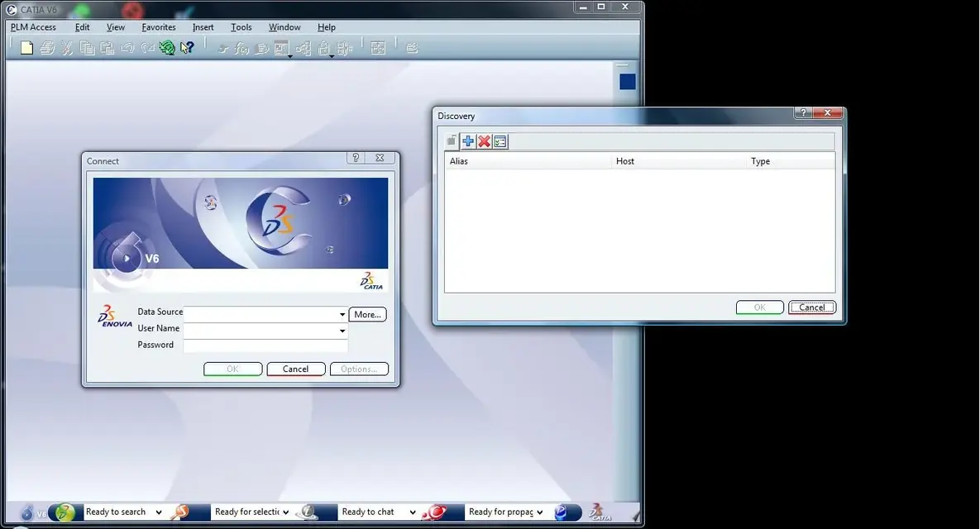Viewport: 980px width, 529px height.
Task: Open the PLM Access menu
Action: 33,27
